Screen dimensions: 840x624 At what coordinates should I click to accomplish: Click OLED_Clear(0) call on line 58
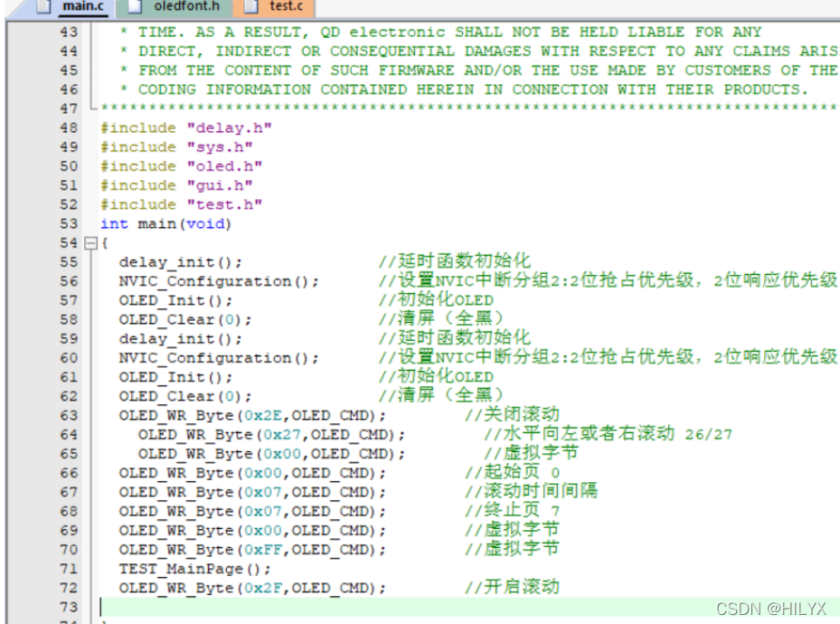pos(184,320)
